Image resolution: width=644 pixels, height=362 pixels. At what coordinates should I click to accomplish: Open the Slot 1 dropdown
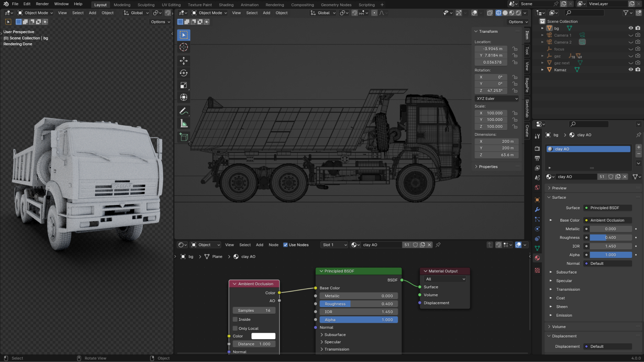pyautogui.click(x=334, y=245)
